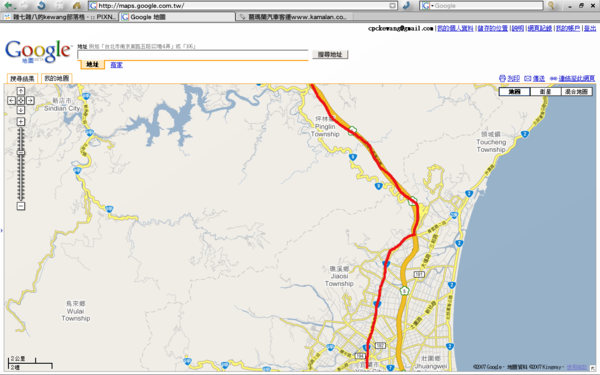Click the 傳送 send link
Viewport: 600px width, 375px height.
click(x=539, y=78)
